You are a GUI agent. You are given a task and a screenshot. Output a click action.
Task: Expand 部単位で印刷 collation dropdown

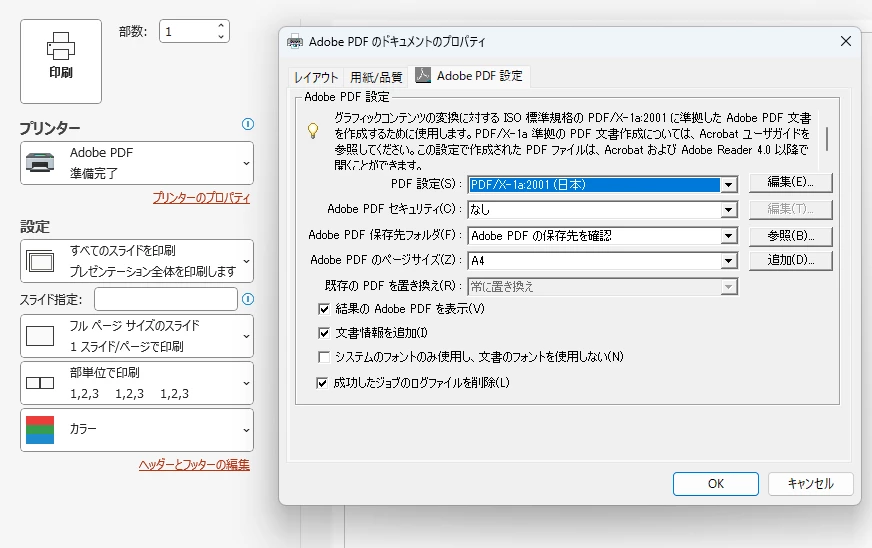pyautogui.click(x=137, y=383)
